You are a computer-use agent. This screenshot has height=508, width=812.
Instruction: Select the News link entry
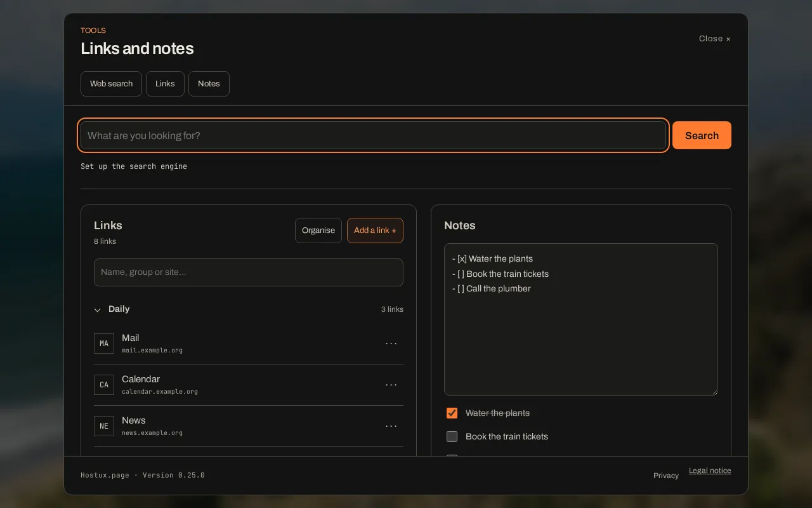coord(249,426)
